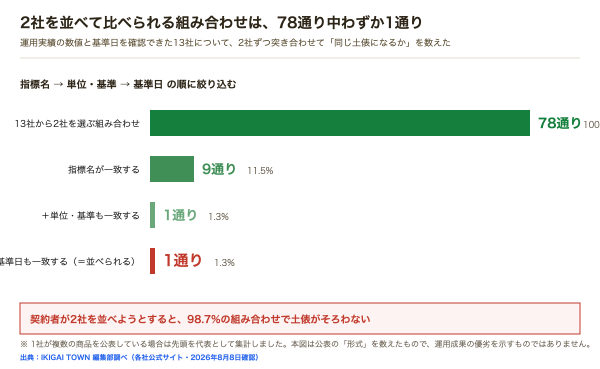Click the 1.3% beside the green 1通り

click(x=218, y=217)
